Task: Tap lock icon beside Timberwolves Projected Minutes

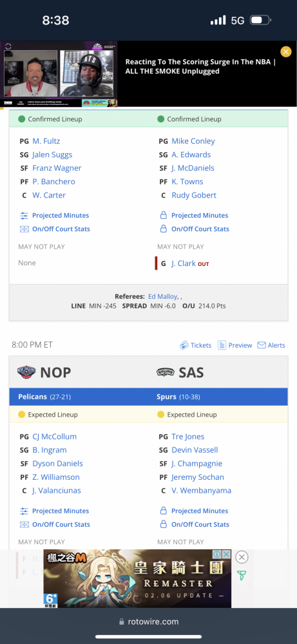Action: [x=163, y=215]
